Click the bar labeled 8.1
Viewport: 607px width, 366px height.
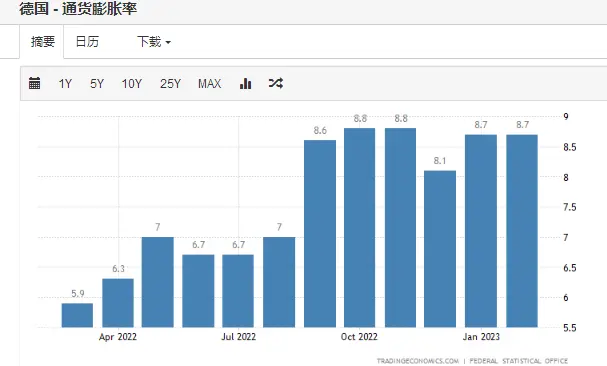440,249
